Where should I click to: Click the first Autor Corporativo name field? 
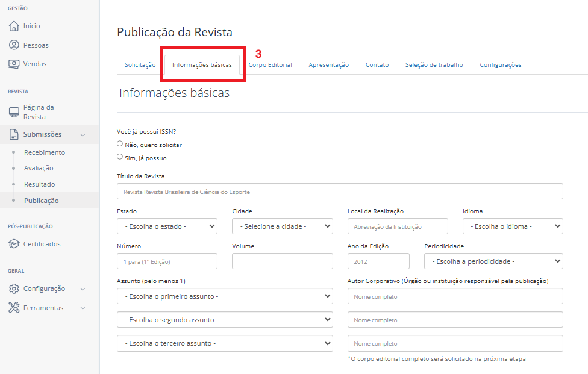tap(455, 296)
